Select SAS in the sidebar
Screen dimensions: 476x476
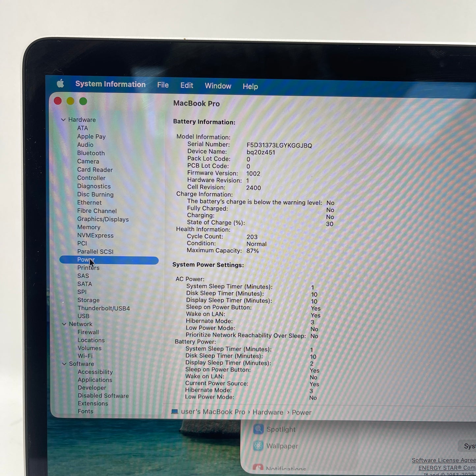tap(83, 276)
